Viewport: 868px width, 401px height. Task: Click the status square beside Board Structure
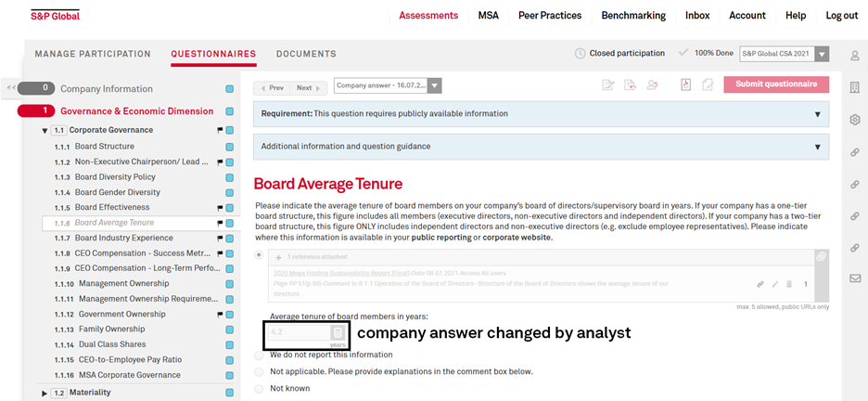(x=230, y=147)
